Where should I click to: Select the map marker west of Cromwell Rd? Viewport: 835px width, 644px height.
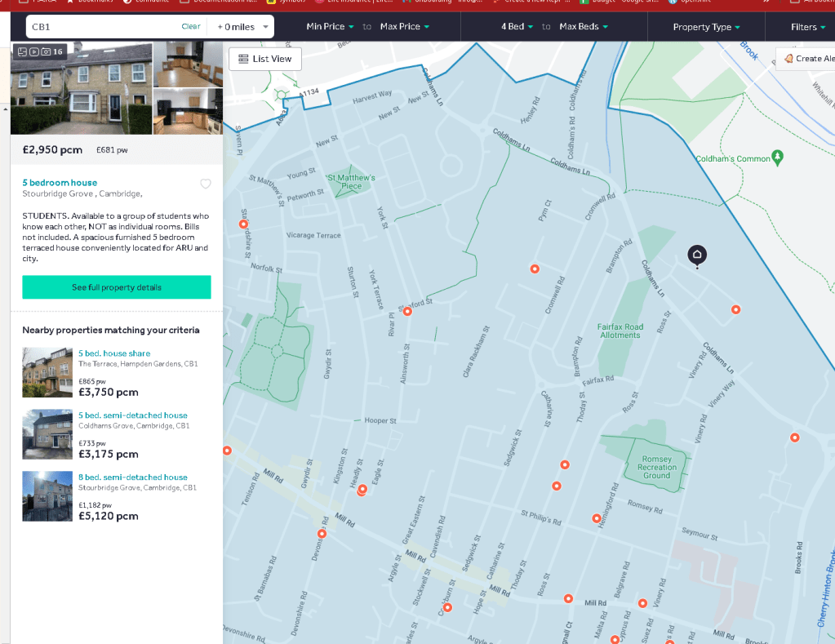[535, 269]
